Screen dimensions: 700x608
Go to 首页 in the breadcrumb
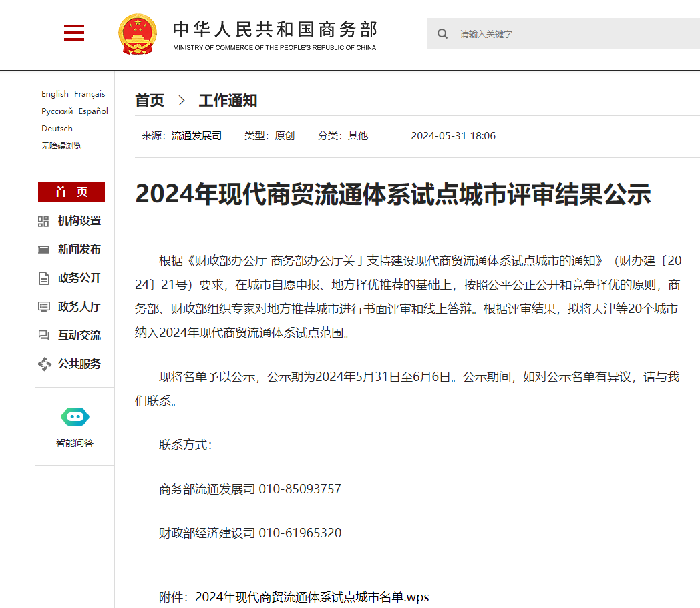pyautogui.click(x=150, y=101)
